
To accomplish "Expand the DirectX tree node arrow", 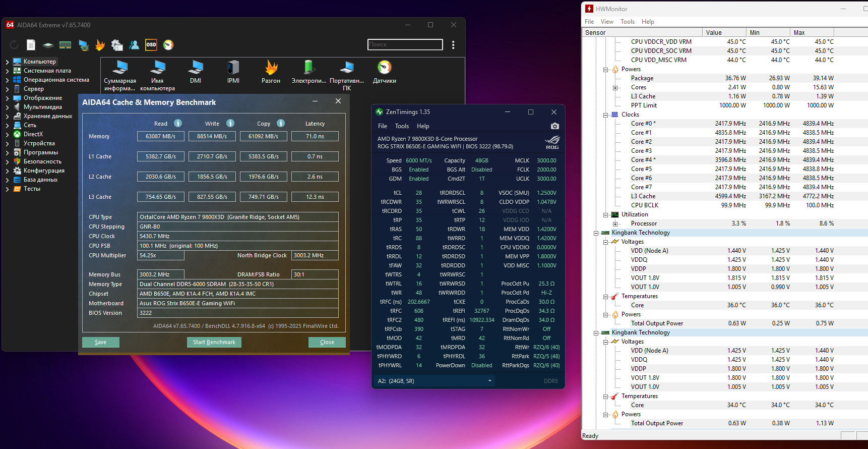I will pyautogui.click(x=8, y=135).
